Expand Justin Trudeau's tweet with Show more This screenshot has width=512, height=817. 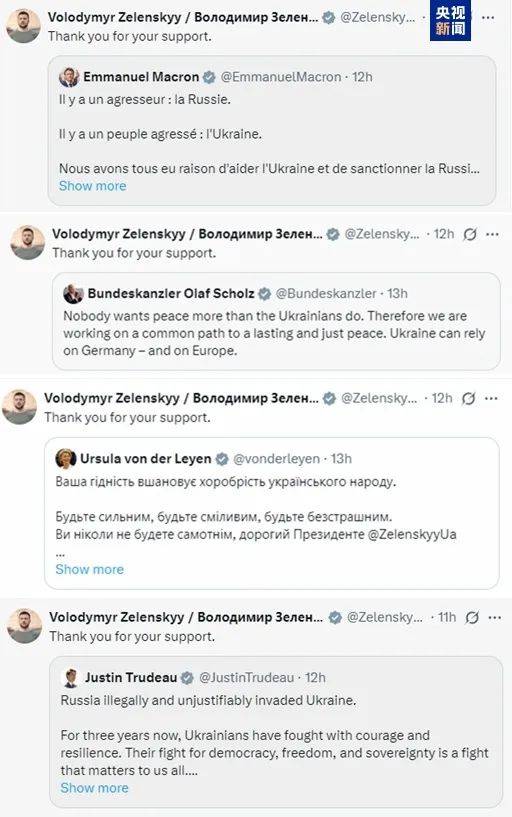pyautogui.click(x=94, y=788)
